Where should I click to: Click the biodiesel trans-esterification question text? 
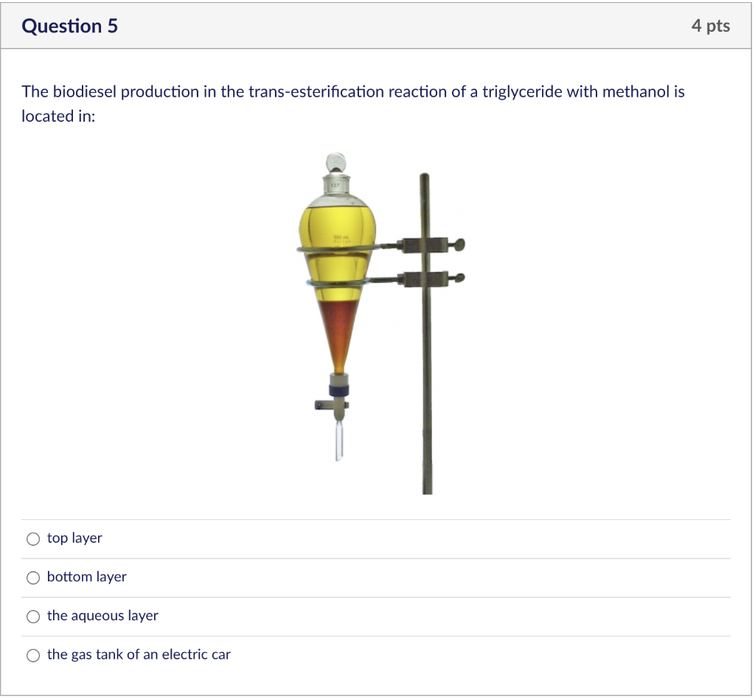354,104
